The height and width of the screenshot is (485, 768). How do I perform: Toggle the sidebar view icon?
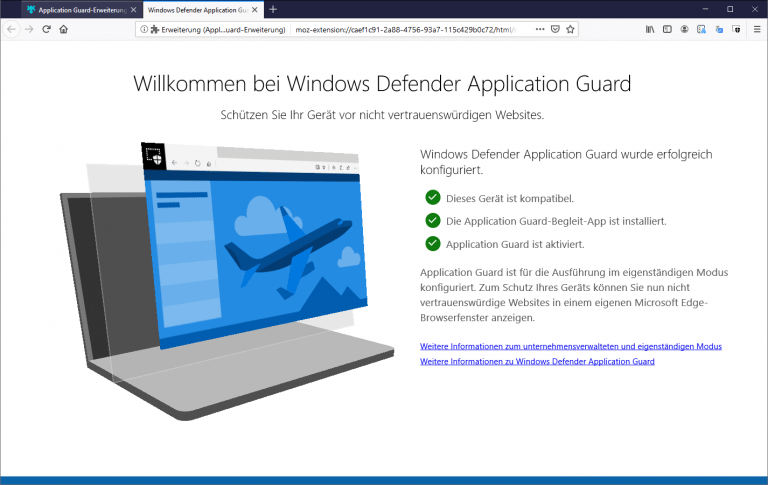(667, 29)
